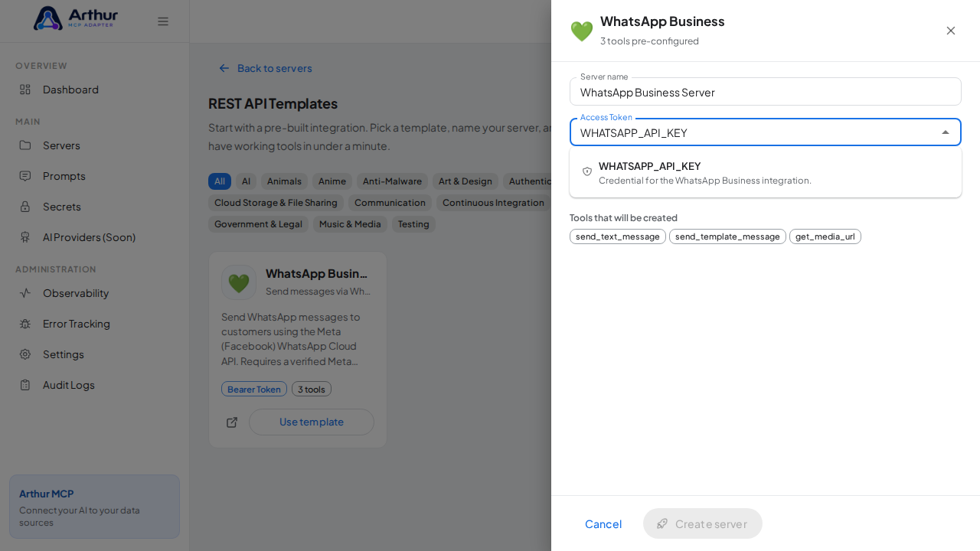Screen dimensions: 980x551
Task: Open Secrets in the sidebar
Action: click(x=94, y=207)
